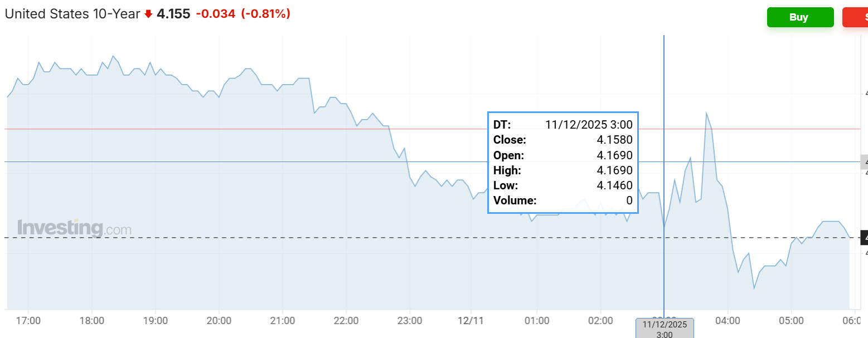Click the DT row in the tooltip
Screen dimensions: 868x338
563,124
